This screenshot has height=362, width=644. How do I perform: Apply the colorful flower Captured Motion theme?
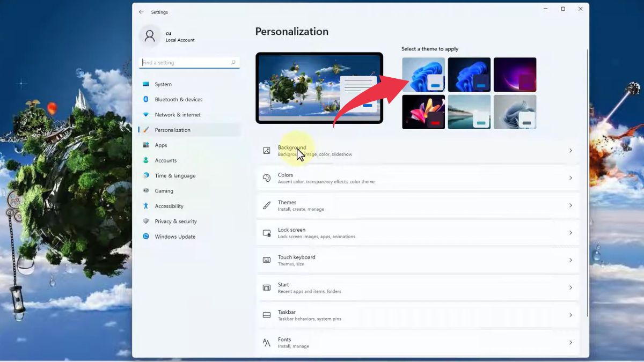pos(423,112)
